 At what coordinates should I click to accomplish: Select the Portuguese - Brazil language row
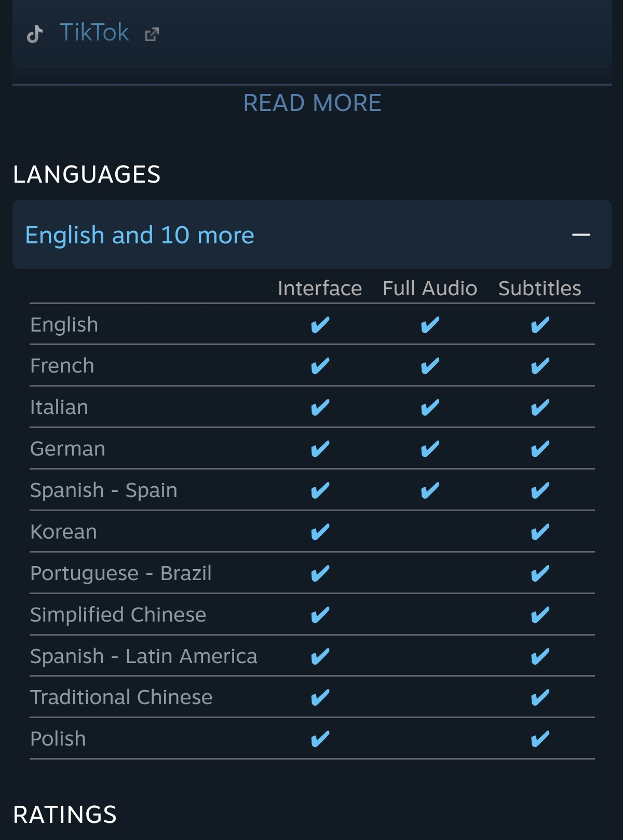click(121, 573)
